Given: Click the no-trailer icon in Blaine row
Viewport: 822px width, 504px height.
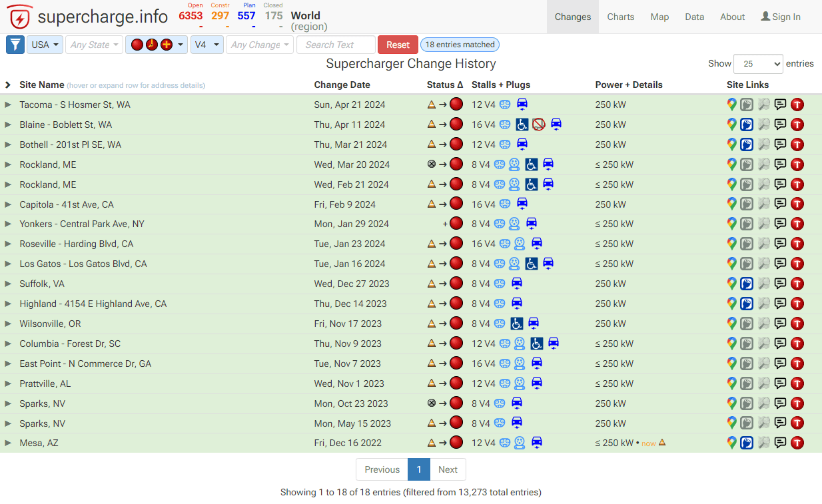Looking at the screenshot, I should tap(538, 125).
